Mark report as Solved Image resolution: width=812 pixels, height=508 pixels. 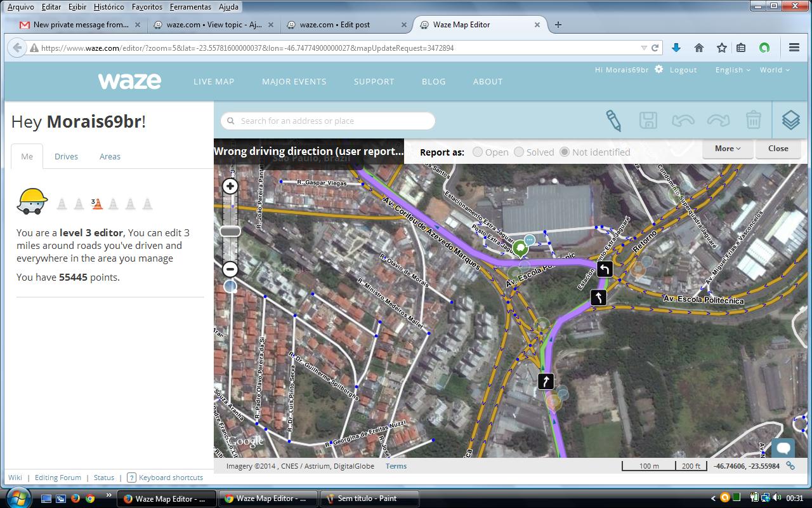(519, 152)
